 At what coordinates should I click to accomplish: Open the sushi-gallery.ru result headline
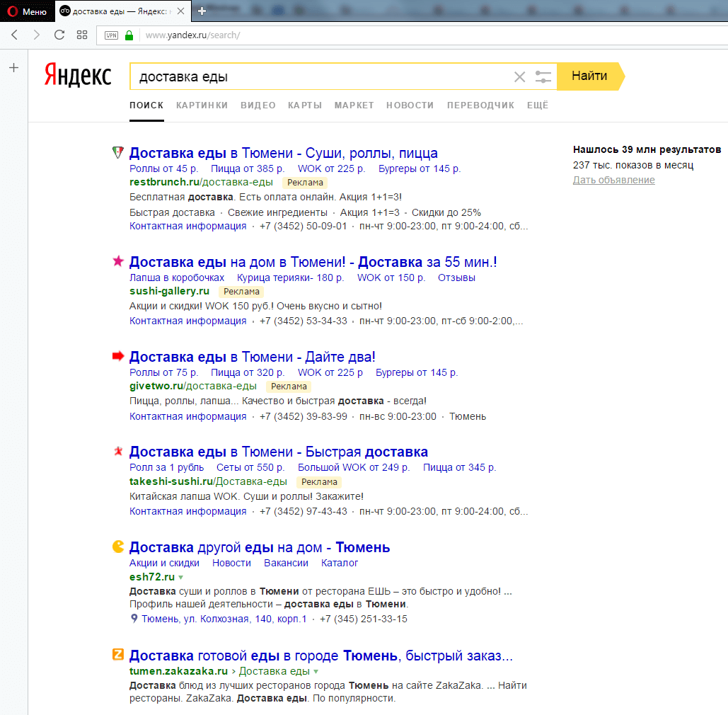tap(313, 262)
